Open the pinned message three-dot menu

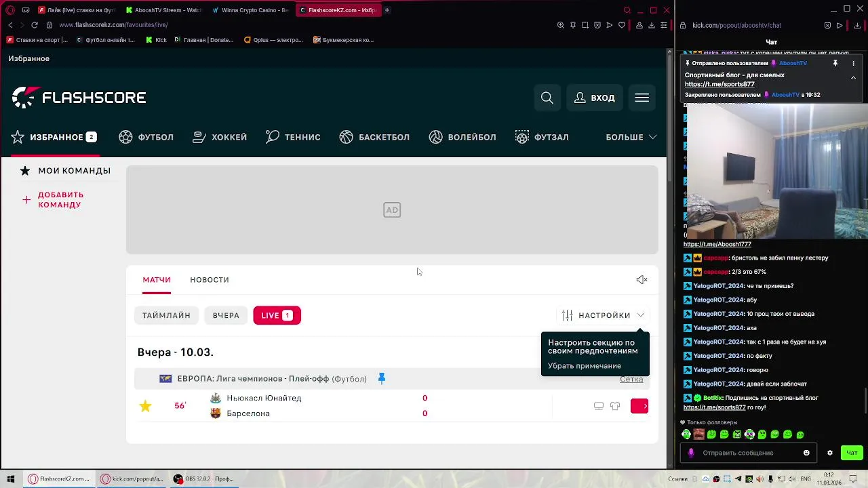coord(853,63)
